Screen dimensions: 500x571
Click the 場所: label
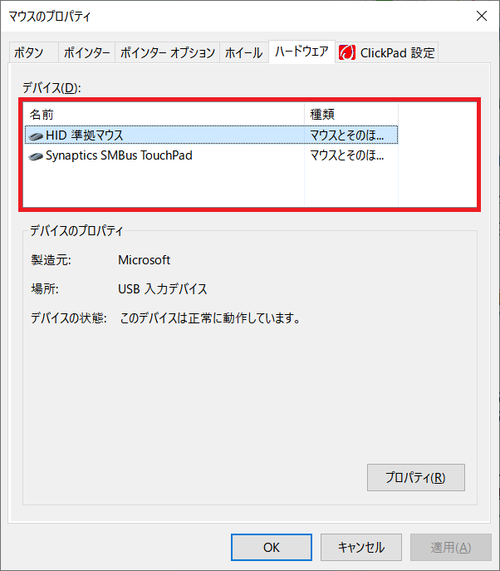(45, 289)
